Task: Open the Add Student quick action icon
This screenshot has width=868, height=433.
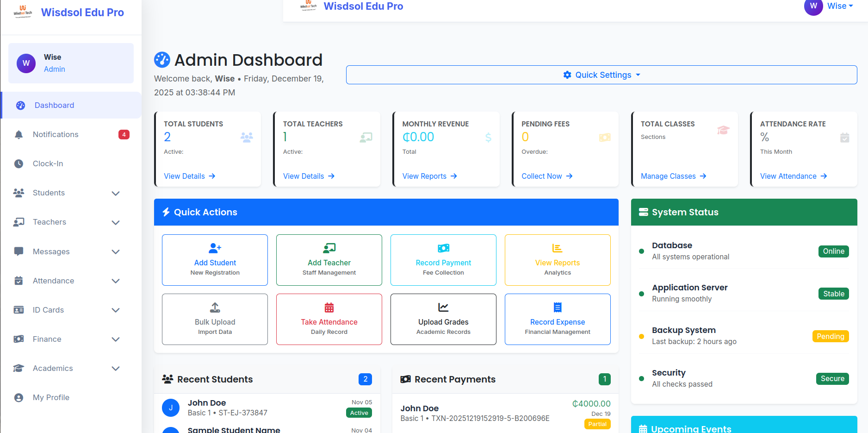Action: [214, 248]
